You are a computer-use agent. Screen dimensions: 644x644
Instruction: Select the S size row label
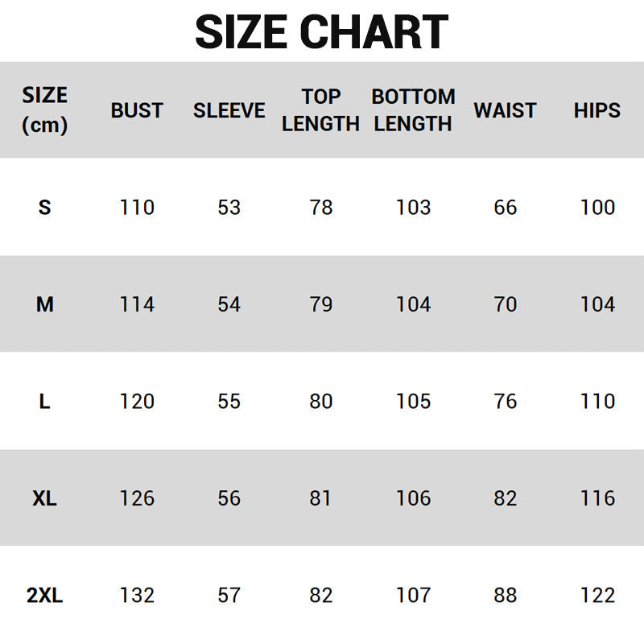pyautogui.click(x=44, y=208)
